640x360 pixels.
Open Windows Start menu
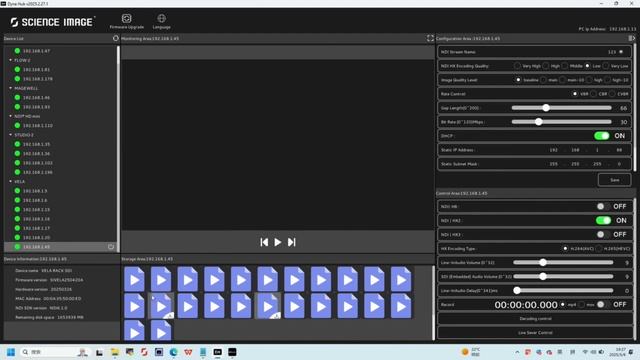point(11,352)
